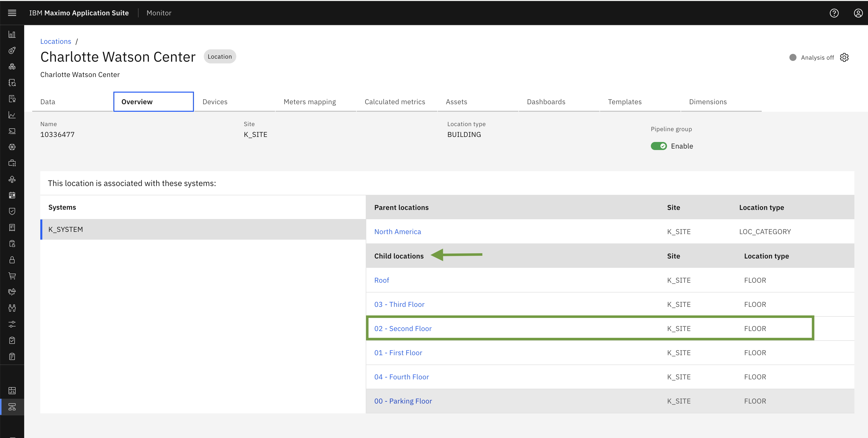Viewport: 868px width, 438px height.
Task: Select the laptop wrench sidebar icon
Action: (x=12, y=131)
